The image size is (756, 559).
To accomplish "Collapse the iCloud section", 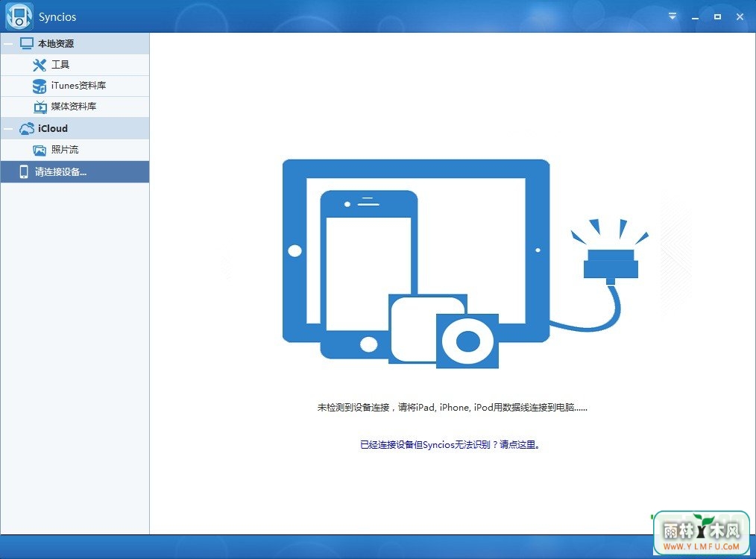I will point(8,129).
